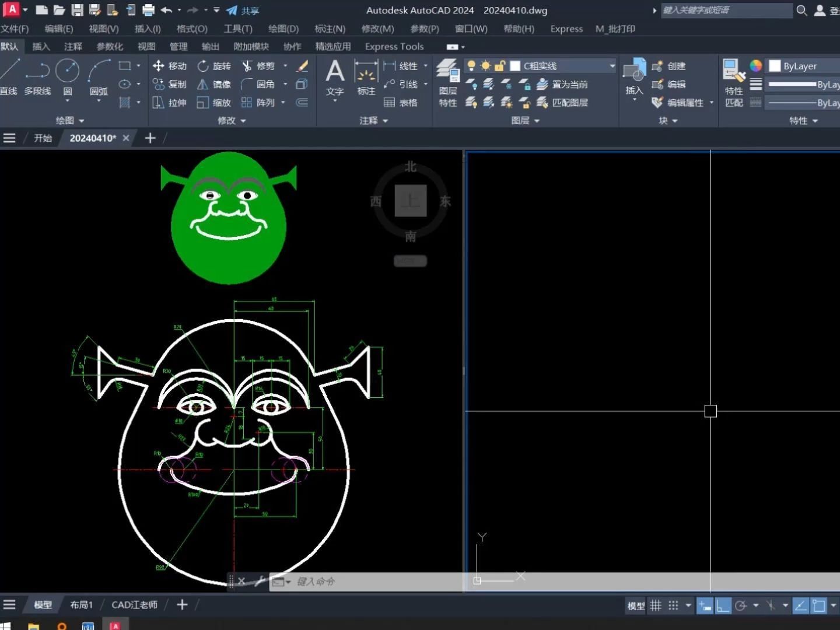Viewport: 840px width, 630px height.
Task: Select the Line (直线) drawing tool
Action: (9, 77)
